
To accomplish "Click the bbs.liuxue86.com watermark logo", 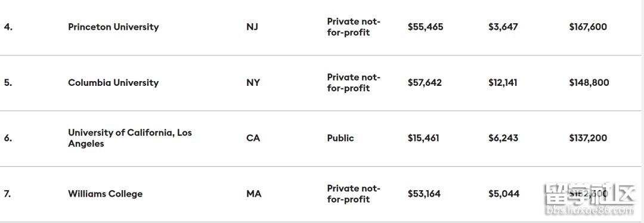I will (590, 199).
